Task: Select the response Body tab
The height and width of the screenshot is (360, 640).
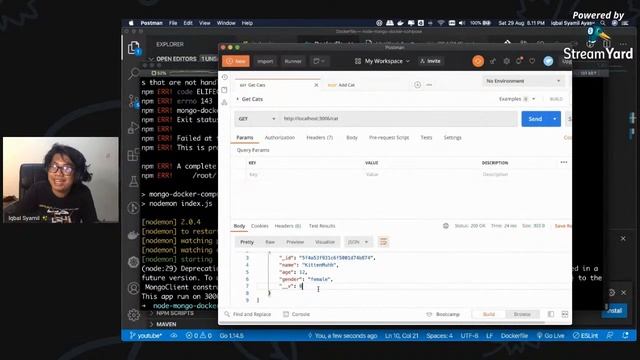Action: coord(239,226)
